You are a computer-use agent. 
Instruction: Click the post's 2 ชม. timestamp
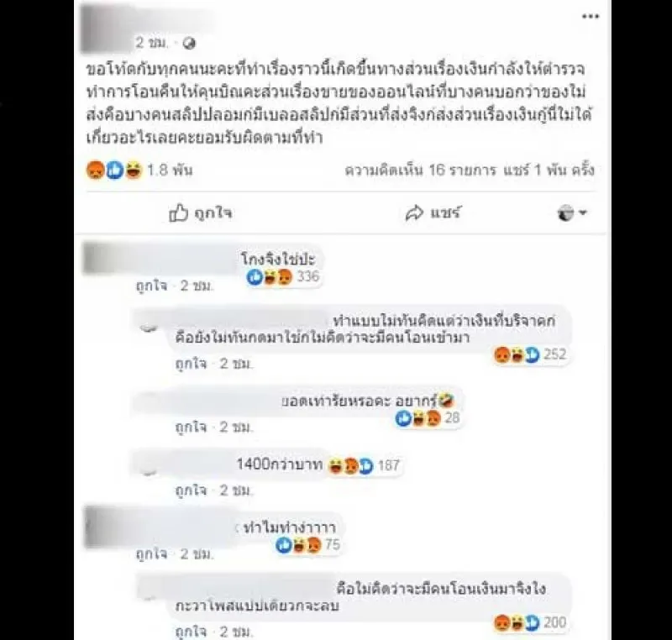click(152, 42)
